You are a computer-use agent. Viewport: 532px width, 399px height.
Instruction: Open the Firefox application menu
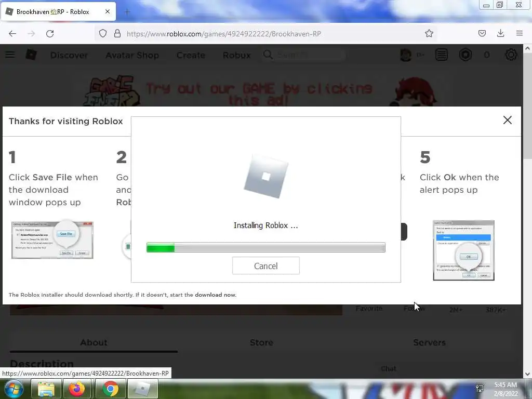[x=519, y=33]
